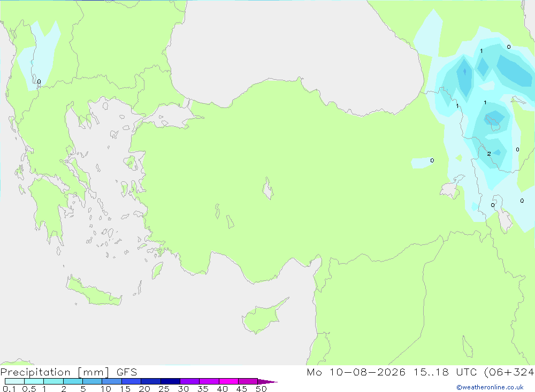This screenshot has height=392, width=535.
Task: Click the '30' legend scale label
Action: click(183, 389)
